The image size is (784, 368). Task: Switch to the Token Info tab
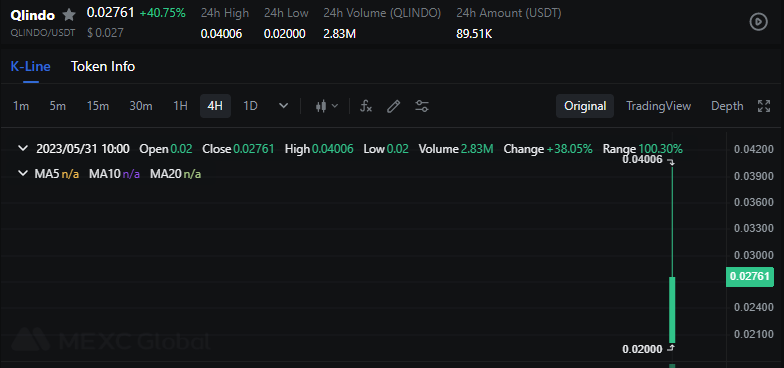(x=103, y=66)
